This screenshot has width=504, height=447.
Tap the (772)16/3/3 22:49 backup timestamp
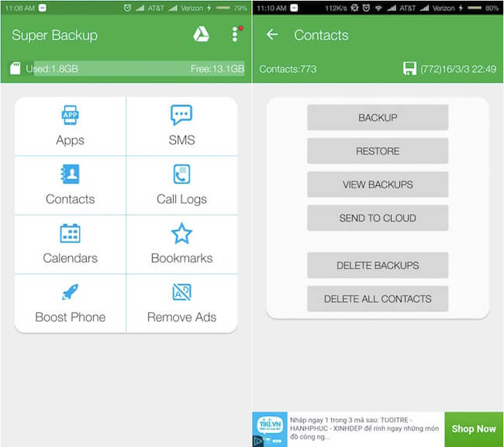pos(458,69)
